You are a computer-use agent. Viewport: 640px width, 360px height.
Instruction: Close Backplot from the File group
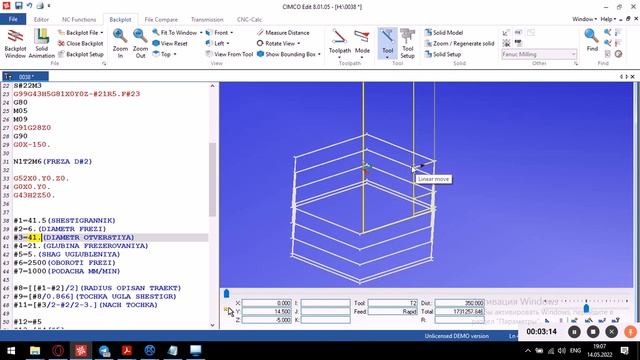[x=80, y=43]
